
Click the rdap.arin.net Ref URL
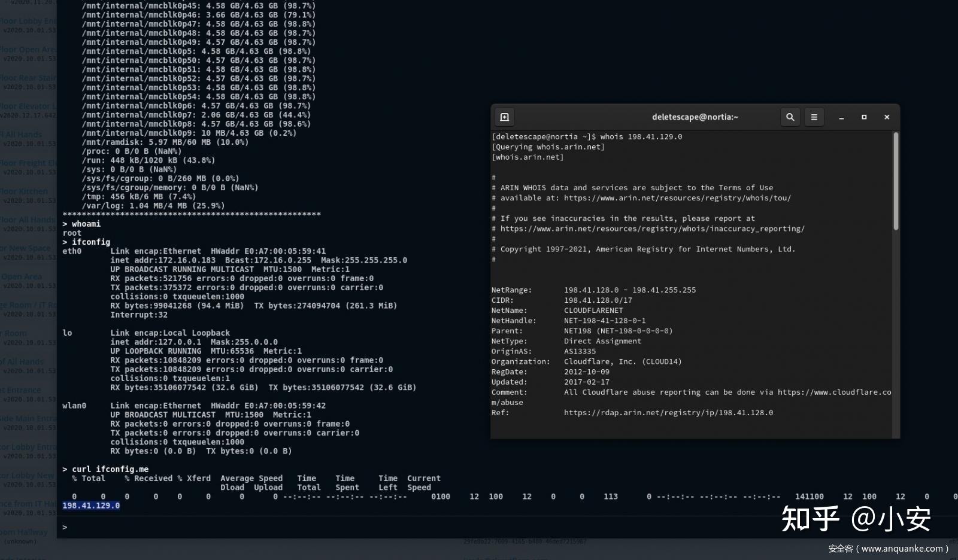(x=668, y=413)
